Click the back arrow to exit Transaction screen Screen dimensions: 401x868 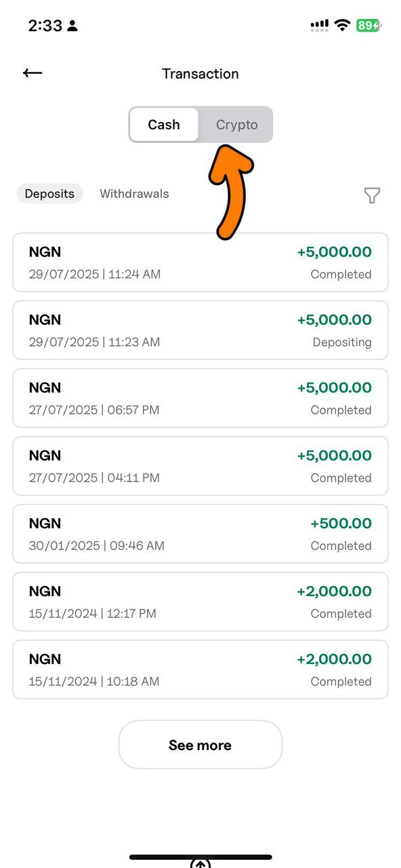pos(32,73)
